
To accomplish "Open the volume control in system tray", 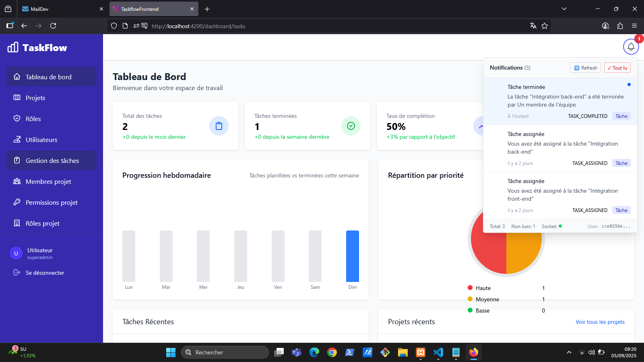I will pos(591,352).
